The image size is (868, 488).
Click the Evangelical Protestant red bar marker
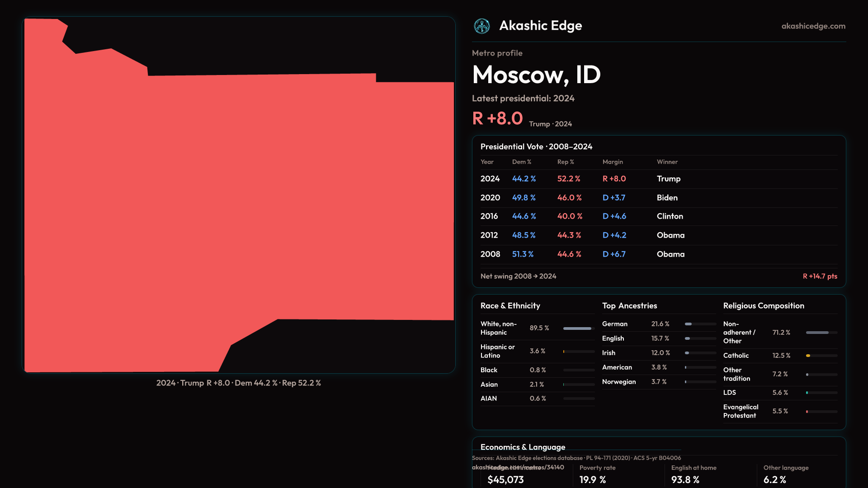pyautogui.click(x=807, y=412)
